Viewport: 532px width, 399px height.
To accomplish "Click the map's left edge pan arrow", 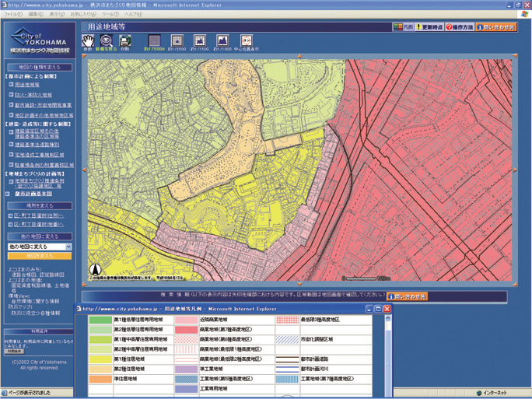I will pyautogui.click(x=82, y=168).
